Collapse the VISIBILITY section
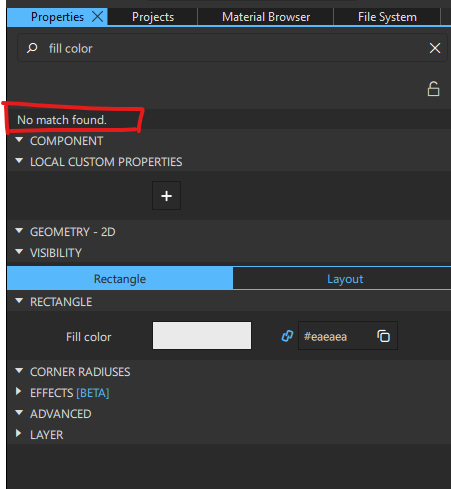Screen dimensions: 451x489 pos(19,252)
